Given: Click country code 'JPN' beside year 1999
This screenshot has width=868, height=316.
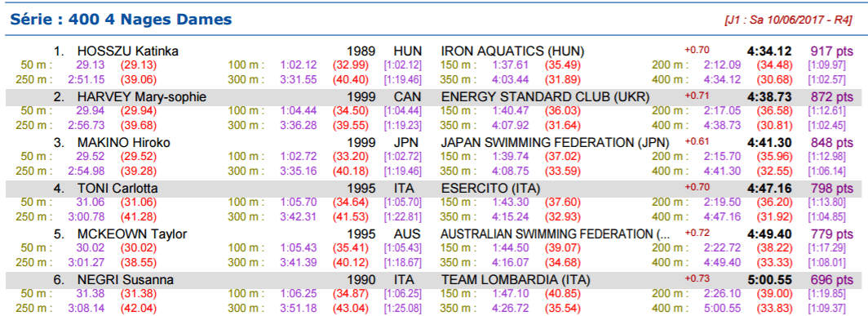Looking at the screenshot, I should click(x=407, y=142).
